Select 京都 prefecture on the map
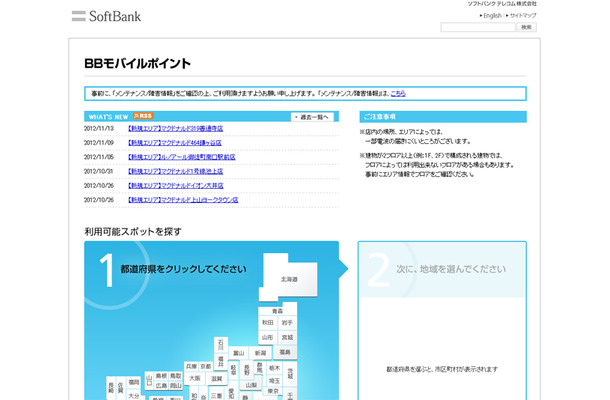This screenshot has width=610, height=400. [x=206, y=367]
